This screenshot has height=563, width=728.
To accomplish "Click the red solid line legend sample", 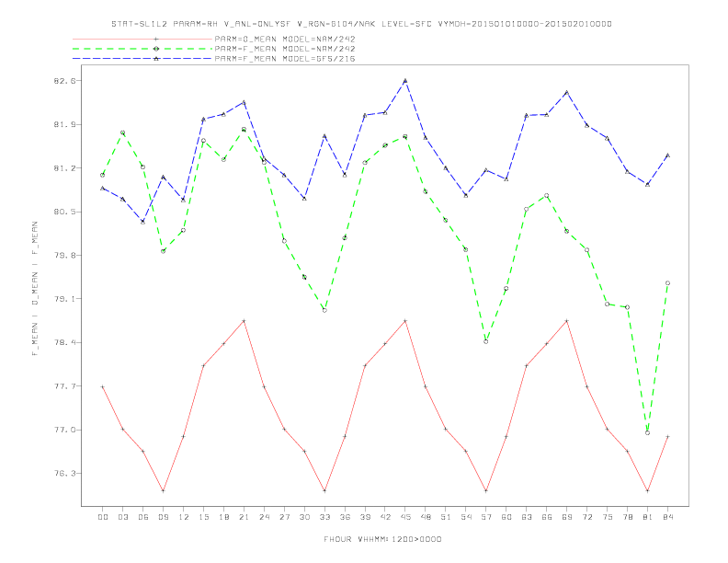I will (142, 39).
